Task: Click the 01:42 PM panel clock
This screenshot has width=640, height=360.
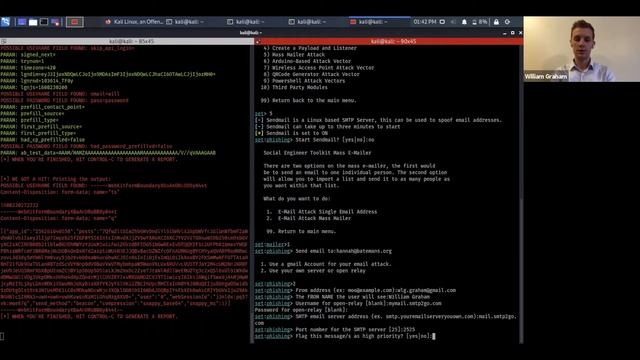Action: (x=424, y=22)
